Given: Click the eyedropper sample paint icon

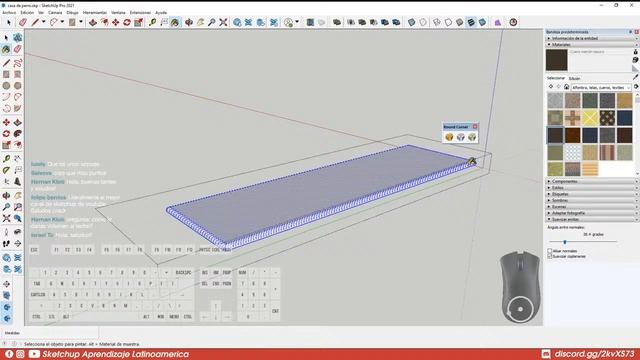Looking at the screenshot, I should tap(636, 76).
